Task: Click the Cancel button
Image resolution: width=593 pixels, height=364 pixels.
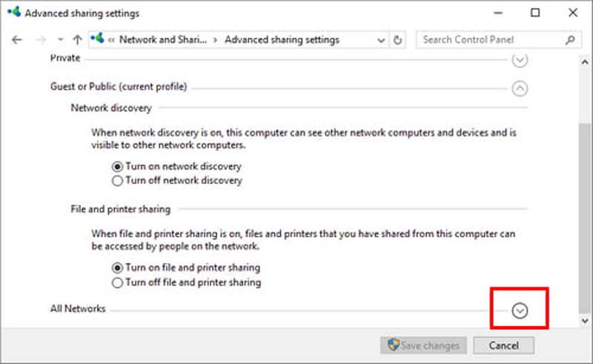Action: coord(503,345)
